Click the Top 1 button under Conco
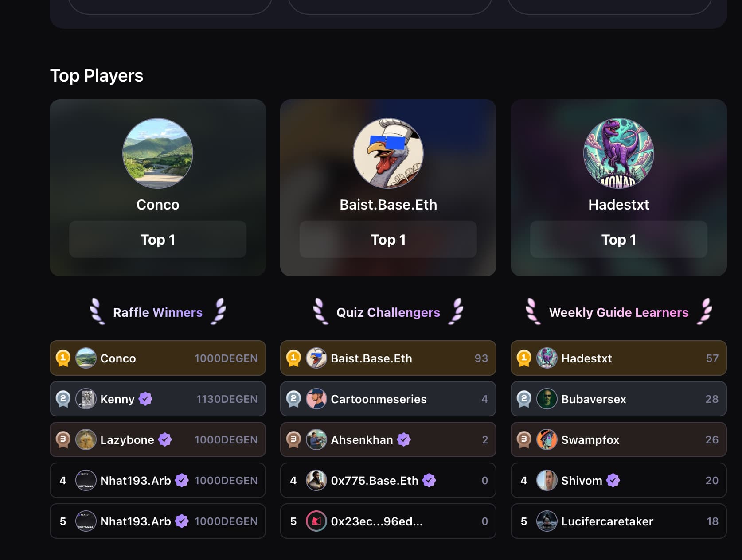The image size is (742, 560). click(x=158, y=239)
